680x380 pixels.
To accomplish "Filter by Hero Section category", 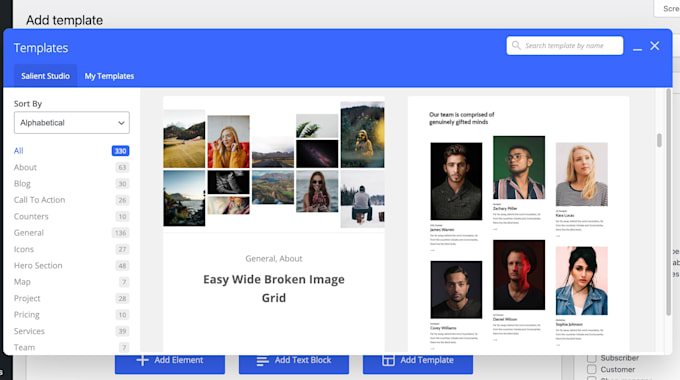I will (38, 265).
